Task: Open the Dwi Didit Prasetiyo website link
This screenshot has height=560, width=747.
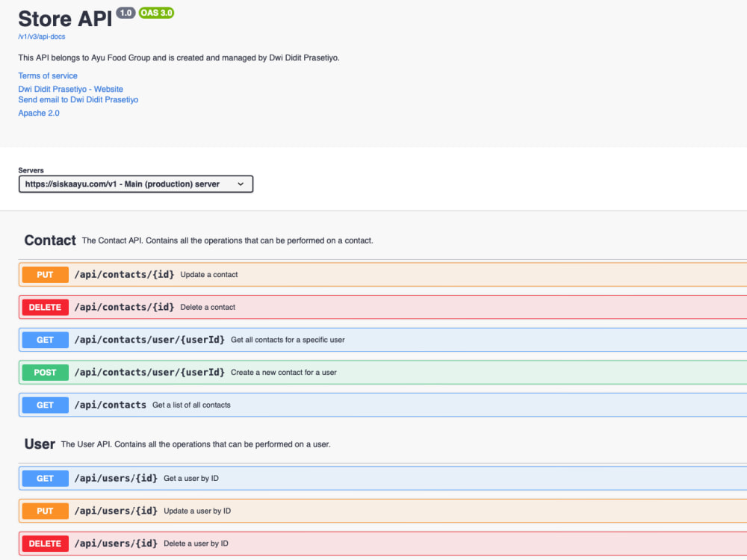Action: pos(70,89)
